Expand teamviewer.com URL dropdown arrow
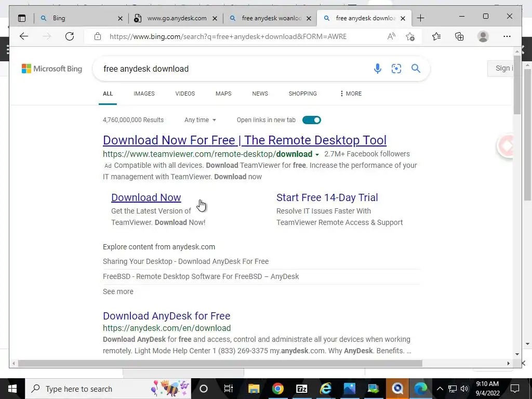Screen dimensions: 532x399 tap(317, 155)
